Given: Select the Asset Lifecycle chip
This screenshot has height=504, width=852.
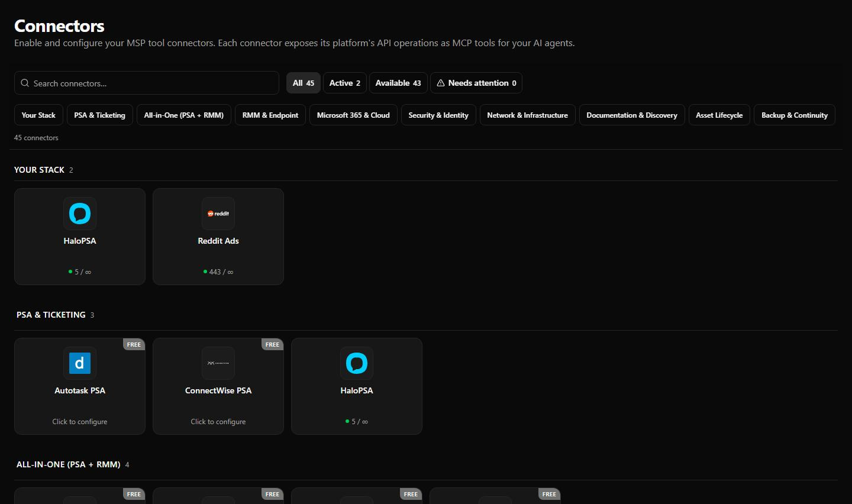Looking at the screenshot, I should tap(719, 115).
